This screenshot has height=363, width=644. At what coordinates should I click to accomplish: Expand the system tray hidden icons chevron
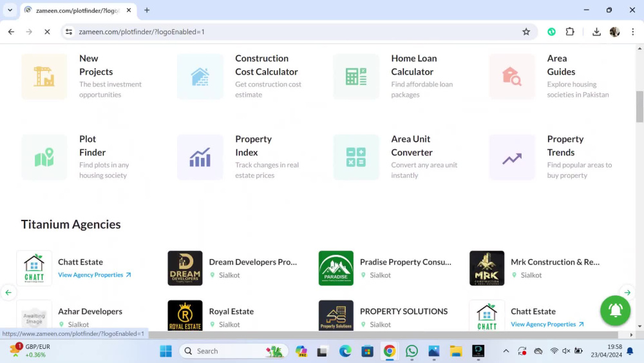(506, 351)
